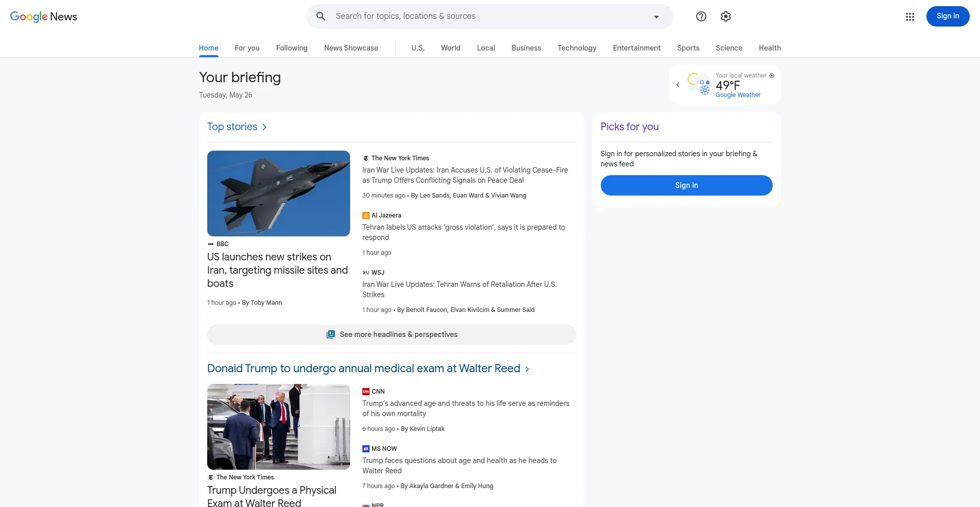
Task: Click the CNN source icon
Action: click(x=365, y=392)
